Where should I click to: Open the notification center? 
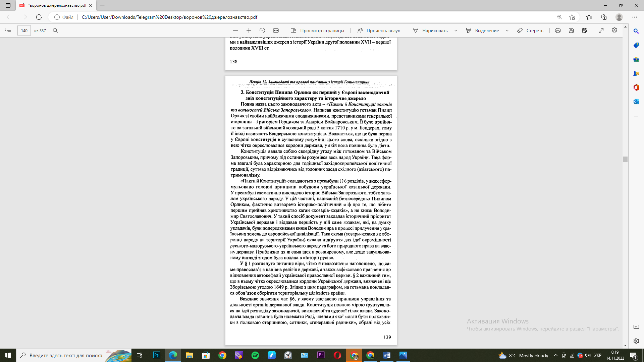pos(633,355)
